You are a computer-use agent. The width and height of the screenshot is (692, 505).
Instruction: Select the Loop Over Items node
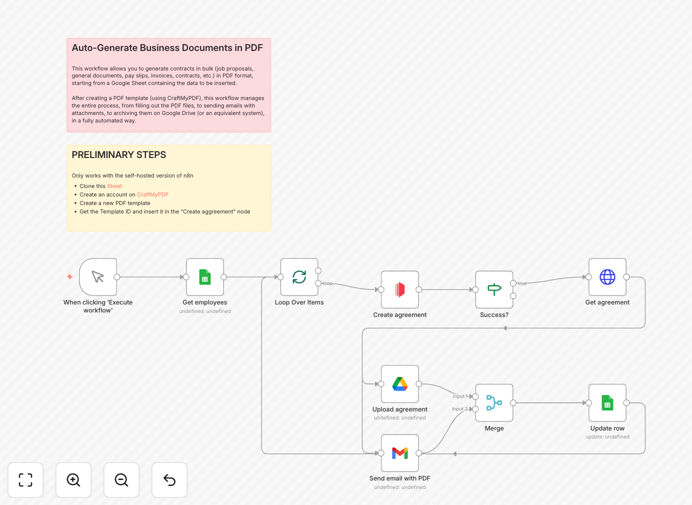point(299,277)
